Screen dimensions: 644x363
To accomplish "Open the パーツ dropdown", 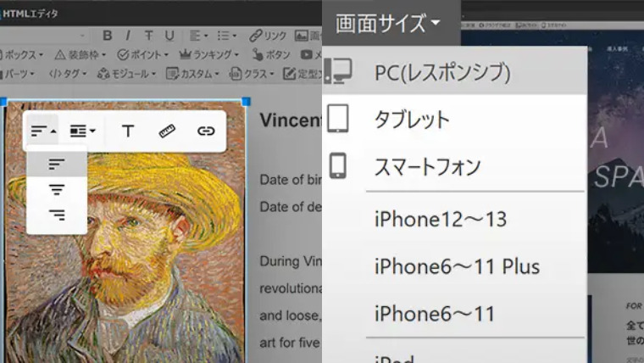I will tap(18, 74).
